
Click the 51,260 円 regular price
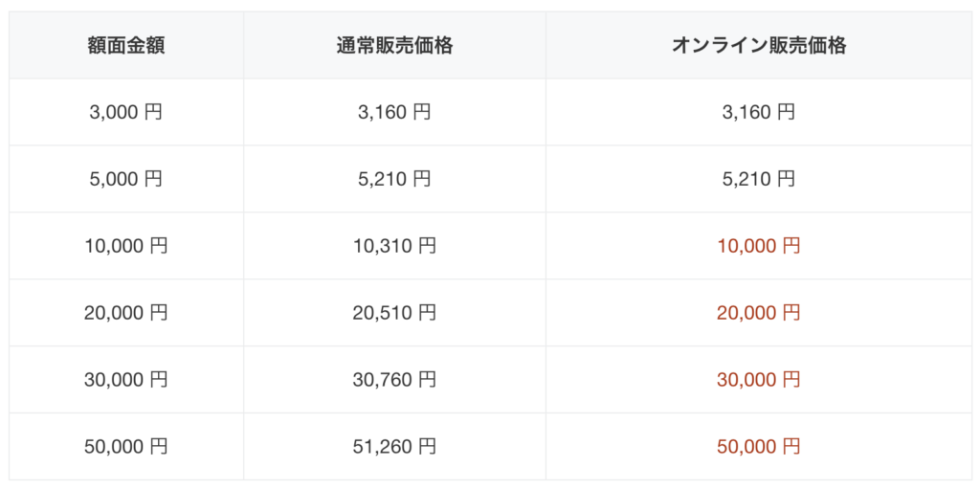(x=394, y=447)
